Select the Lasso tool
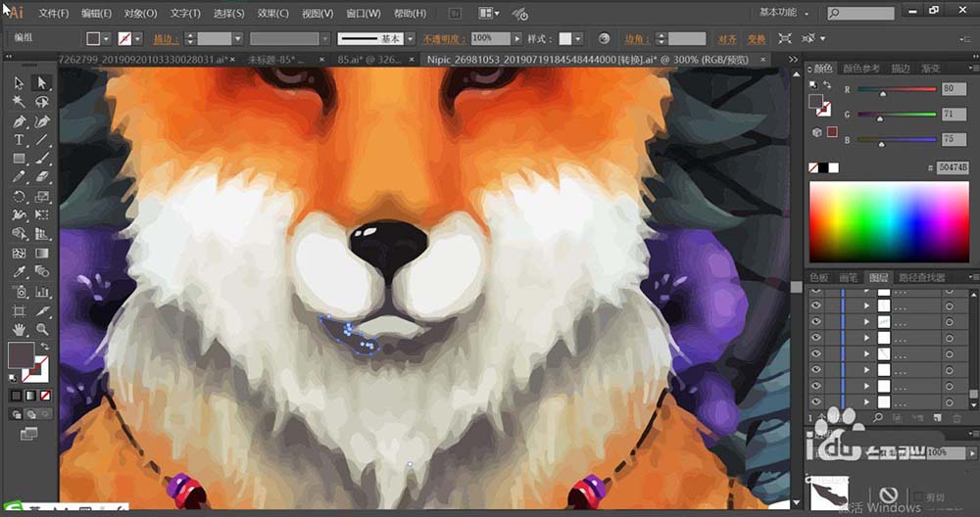This screenshot has width=980, height=517. point(42,101)
